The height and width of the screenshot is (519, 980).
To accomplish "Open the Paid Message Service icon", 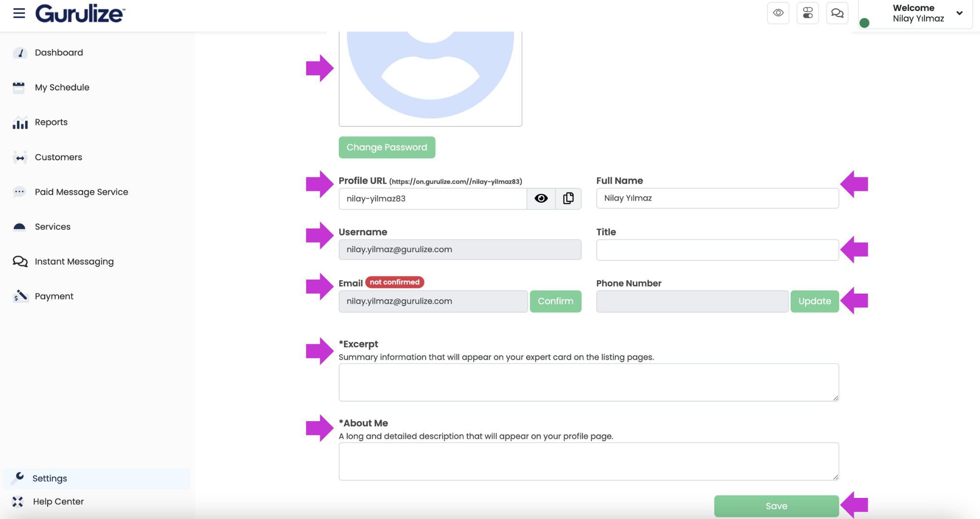I will (x=19, y=192).
